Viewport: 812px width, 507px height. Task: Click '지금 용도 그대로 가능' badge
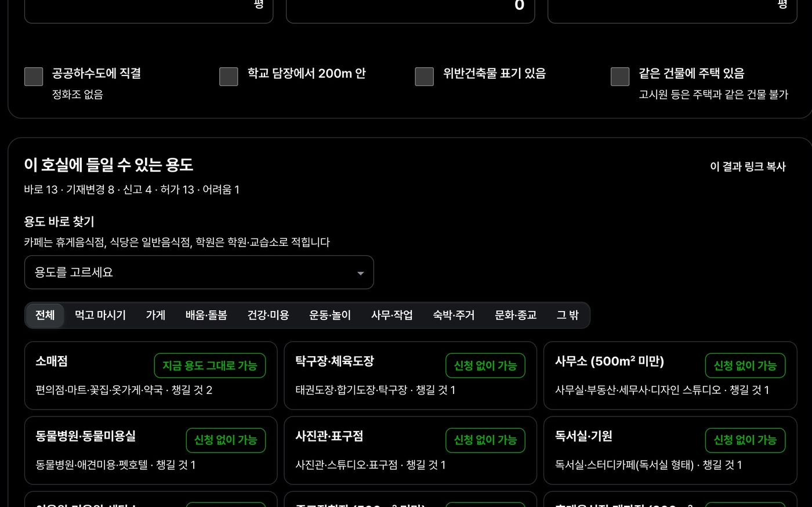point(210,365)
